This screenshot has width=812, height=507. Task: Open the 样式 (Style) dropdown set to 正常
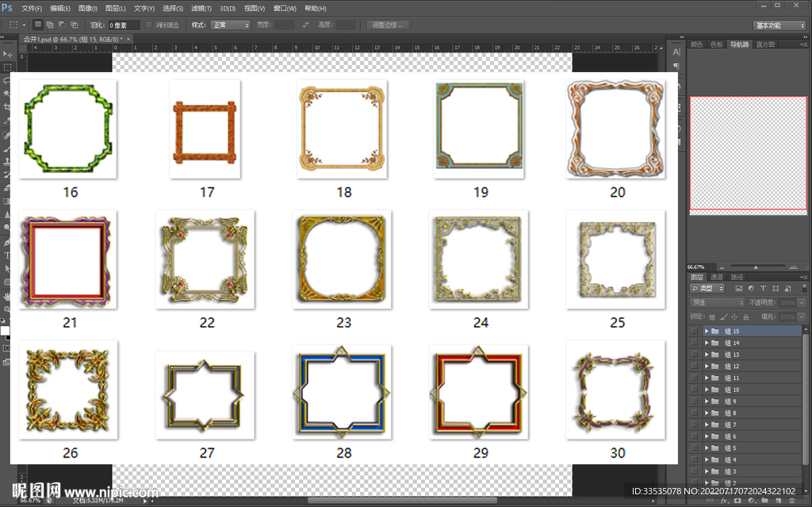[x=230, y=25]
